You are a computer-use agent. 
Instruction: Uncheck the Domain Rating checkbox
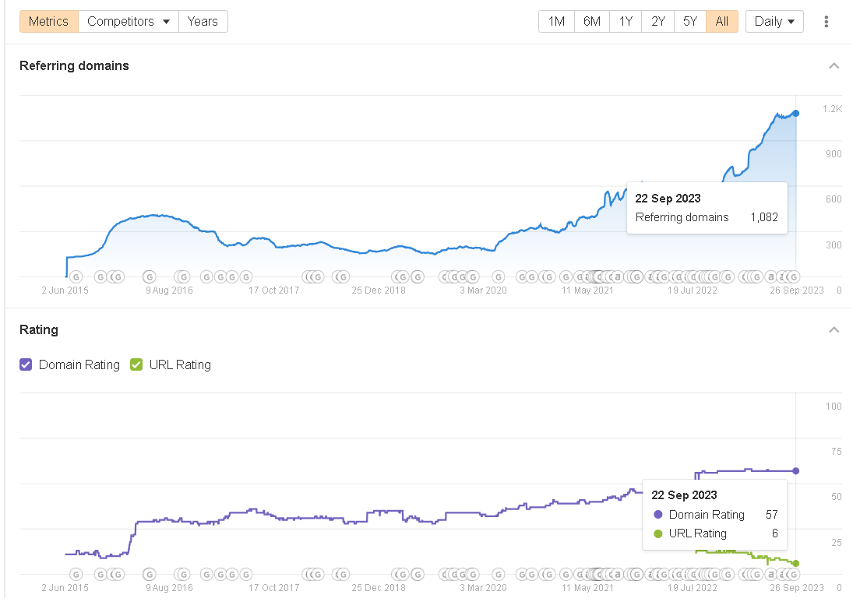26,364
